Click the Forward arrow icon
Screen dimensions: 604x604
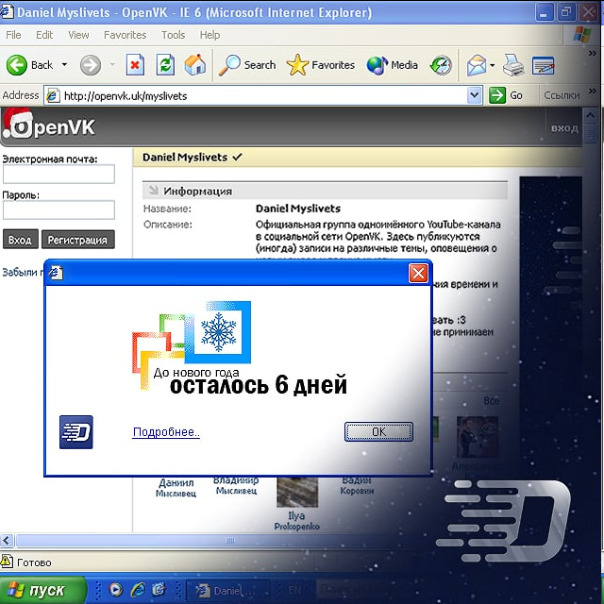[91, 65]
